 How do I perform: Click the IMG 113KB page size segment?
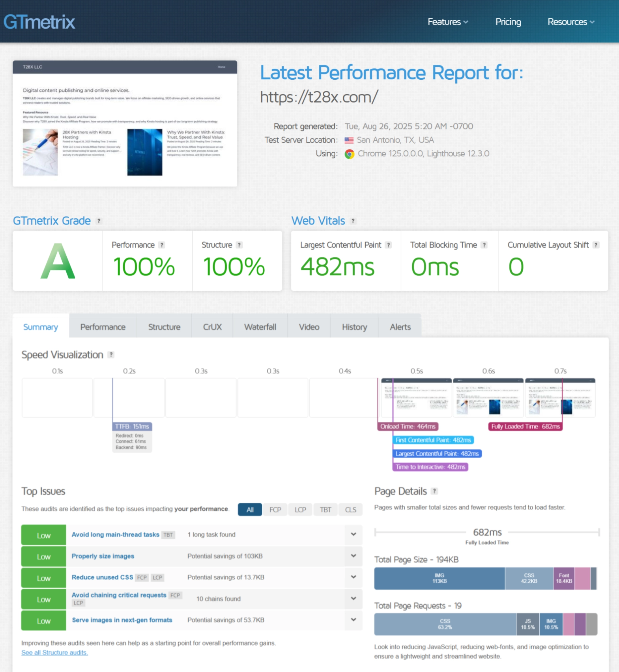click(x=439, y=578)
